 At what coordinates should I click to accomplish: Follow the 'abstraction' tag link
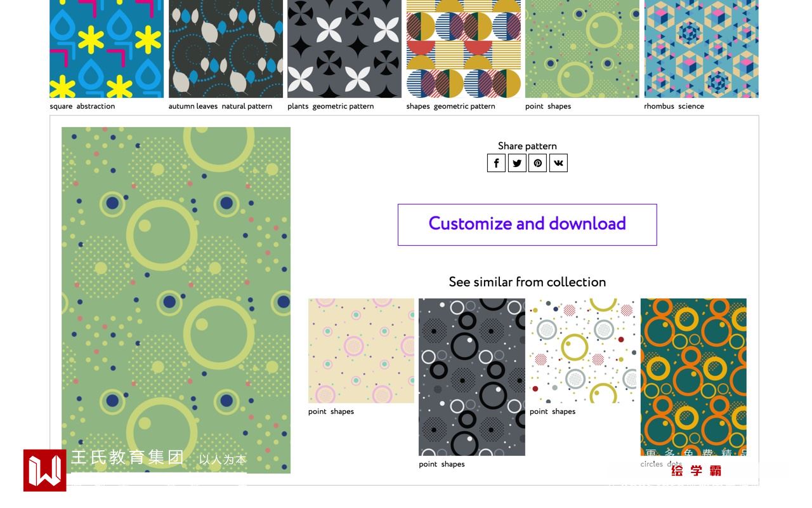click(95, 106)
